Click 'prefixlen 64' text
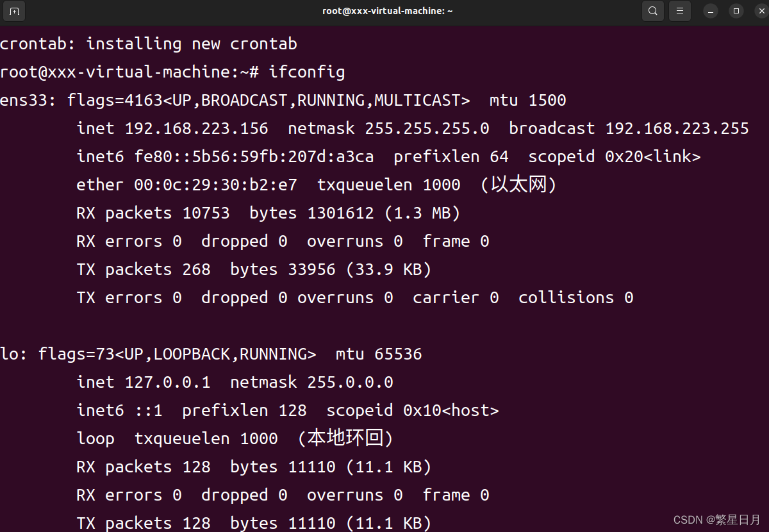Screen dimensions: 769x532 coord(451,156)
